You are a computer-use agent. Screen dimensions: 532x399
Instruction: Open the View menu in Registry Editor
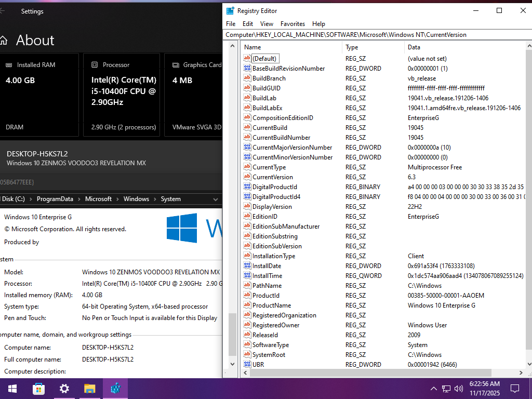tap(267, 24)
